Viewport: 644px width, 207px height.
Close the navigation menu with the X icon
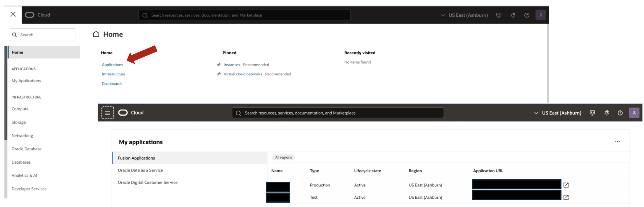13,14
